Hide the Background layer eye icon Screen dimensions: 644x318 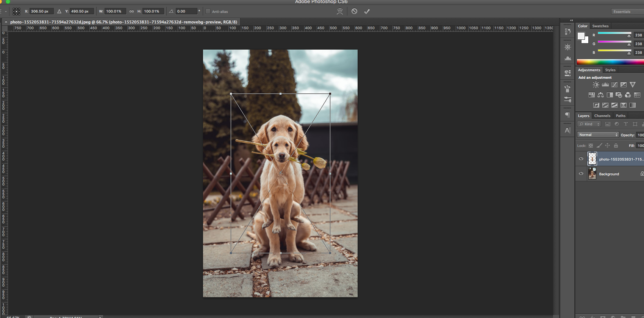pyautogui.click(x=581, y=174)
